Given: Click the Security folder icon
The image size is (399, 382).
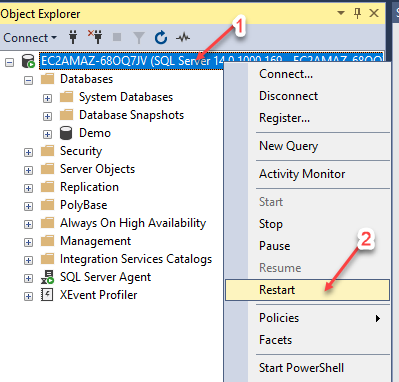Looking at the screenshot, I should tap(47, 151).
